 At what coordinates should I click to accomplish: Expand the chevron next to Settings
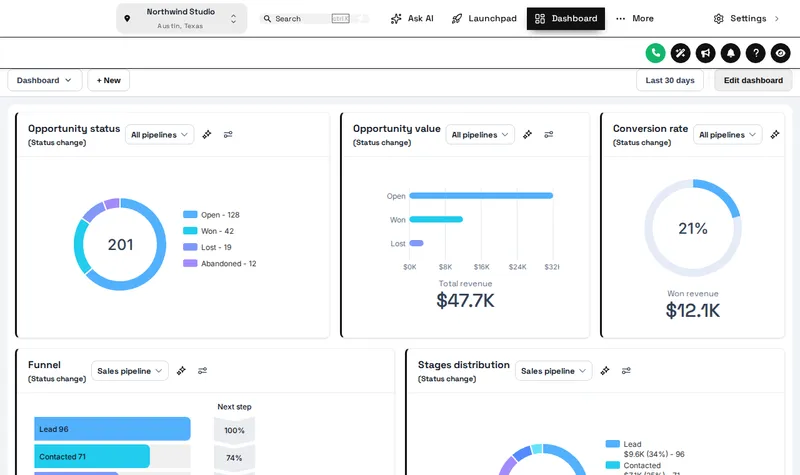click(777, 19)
